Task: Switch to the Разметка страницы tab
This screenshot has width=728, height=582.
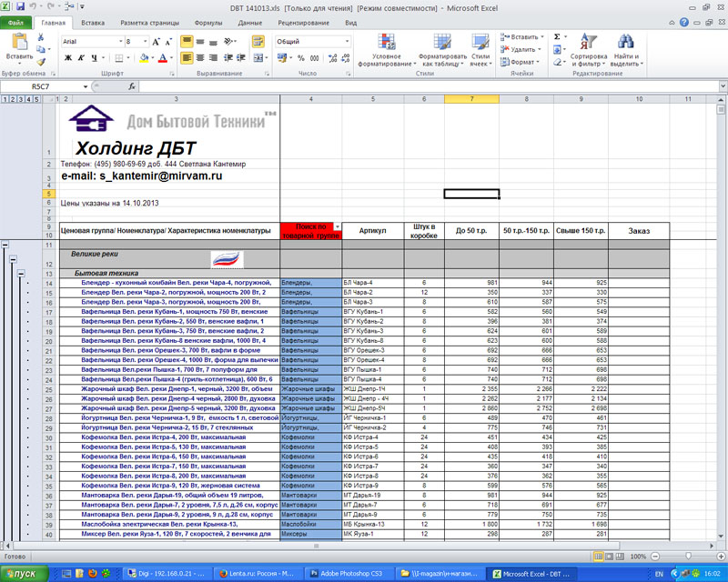Action: pos(149,23)
